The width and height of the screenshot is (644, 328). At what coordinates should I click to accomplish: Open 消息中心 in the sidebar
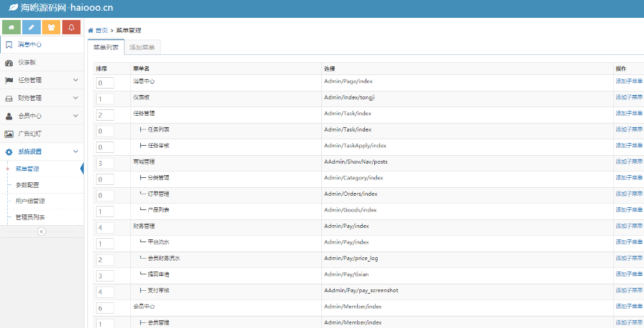30,44
